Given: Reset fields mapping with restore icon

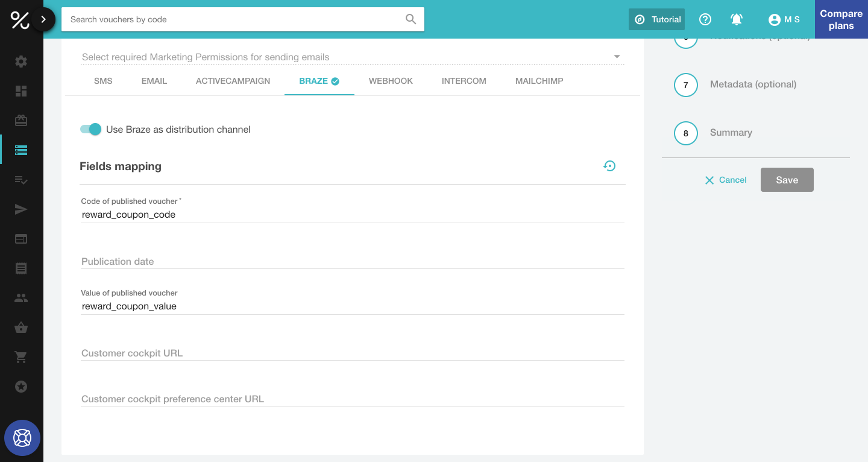Looking at the screenshot, I should pyautogui.click(x=609, y=166).
